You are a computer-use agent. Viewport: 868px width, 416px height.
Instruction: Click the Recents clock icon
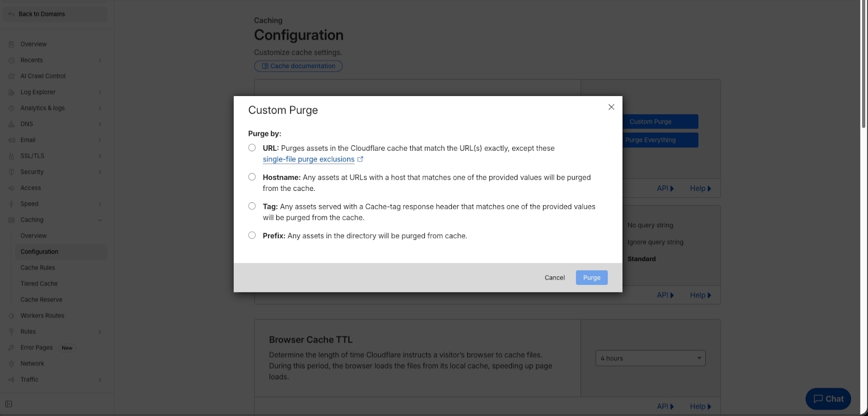point(11,60)
